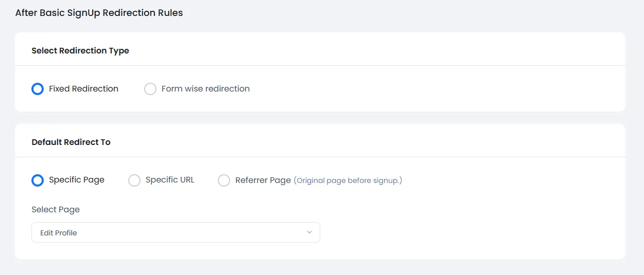644x275 pixels.
Task: Click the 'Original page before signup' hint text
Action: [x=348, y=180]
